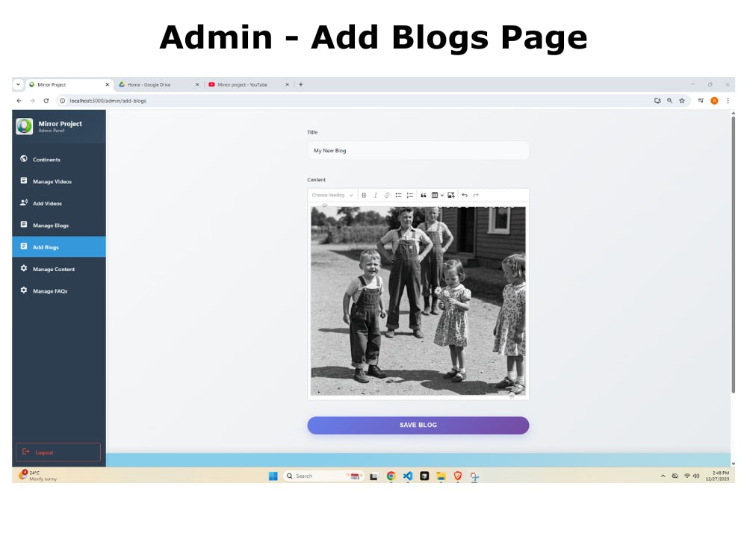This screenshot has width=747, height=560.
Task: Open File Explorer from taskbar
Action: tap(441, 476)
